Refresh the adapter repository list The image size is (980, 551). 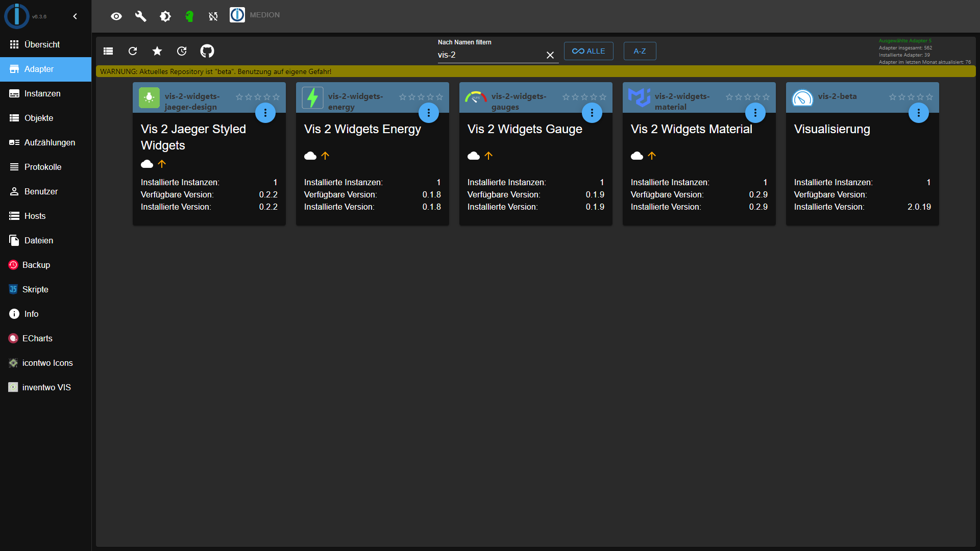pyautogui.click(x=132, y=51)
